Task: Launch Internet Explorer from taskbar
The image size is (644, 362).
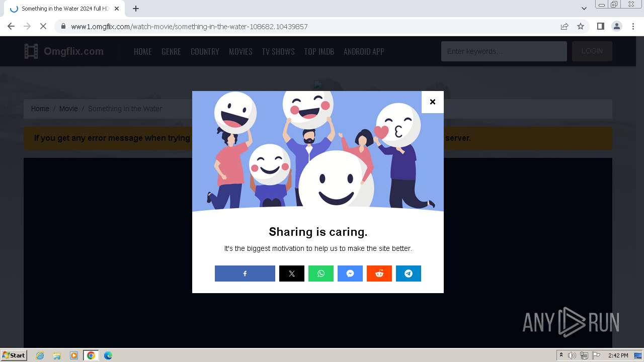Action: (x=40, y=355)
